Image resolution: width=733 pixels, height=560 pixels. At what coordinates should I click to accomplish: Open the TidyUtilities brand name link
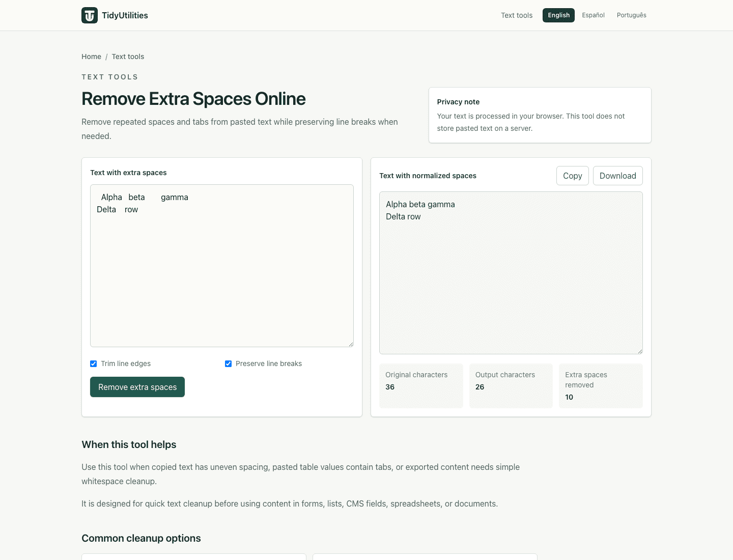(x=125, y=15)
